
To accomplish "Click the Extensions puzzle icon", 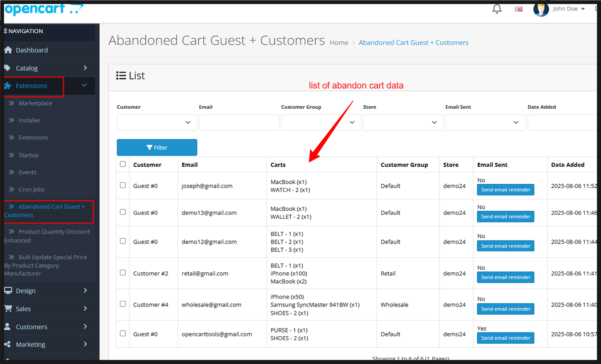I will click(8, 86).
